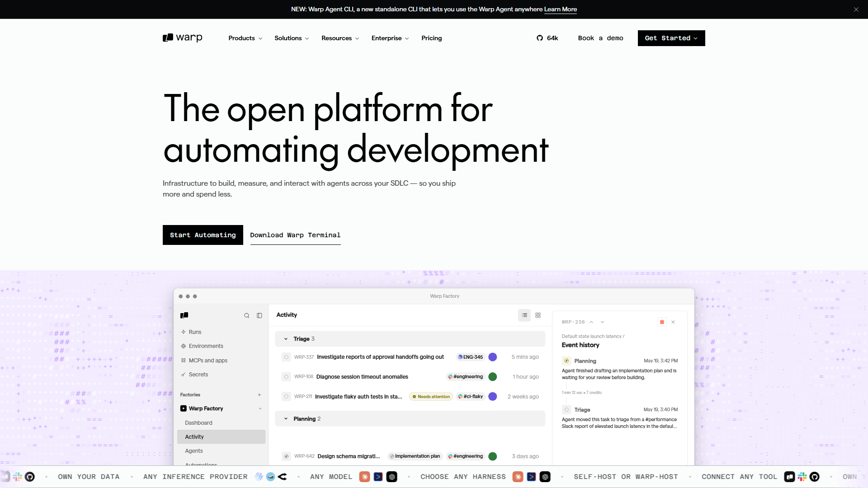Expand the Products menu
868x488 pixels.
coord(245,38)
